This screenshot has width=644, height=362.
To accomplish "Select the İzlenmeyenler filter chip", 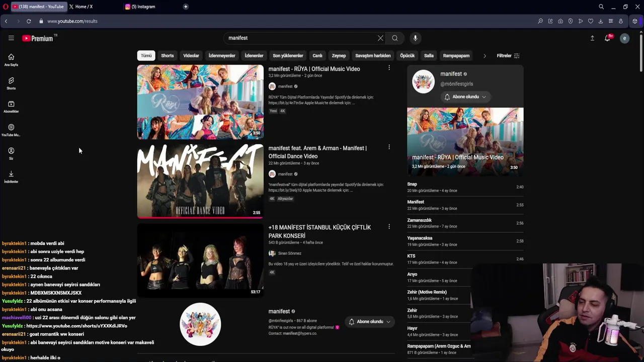I will [x=222, y=56].
